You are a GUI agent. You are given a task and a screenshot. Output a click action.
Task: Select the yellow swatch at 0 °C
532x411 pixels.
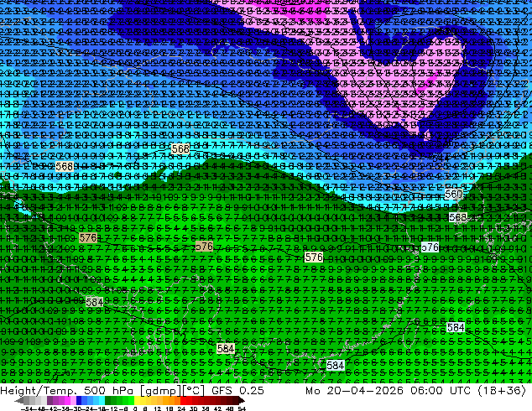(137, 401)
